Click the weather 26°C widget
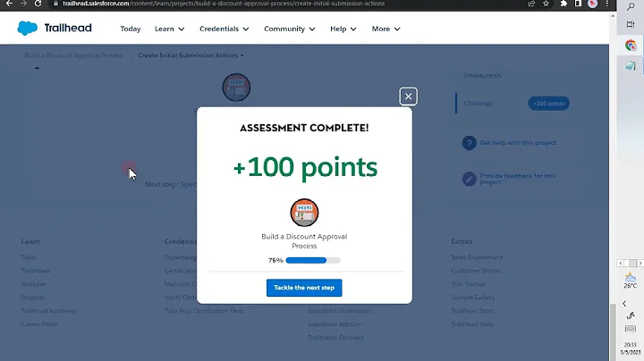644x361 pixels. click(x=631, y=281)
